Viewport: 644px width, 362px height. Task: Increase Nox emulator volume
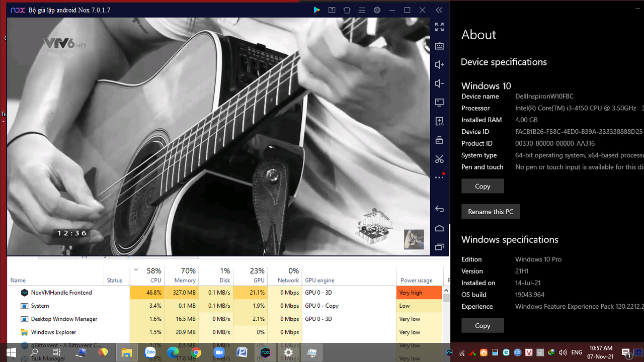[x=439, y=64]
